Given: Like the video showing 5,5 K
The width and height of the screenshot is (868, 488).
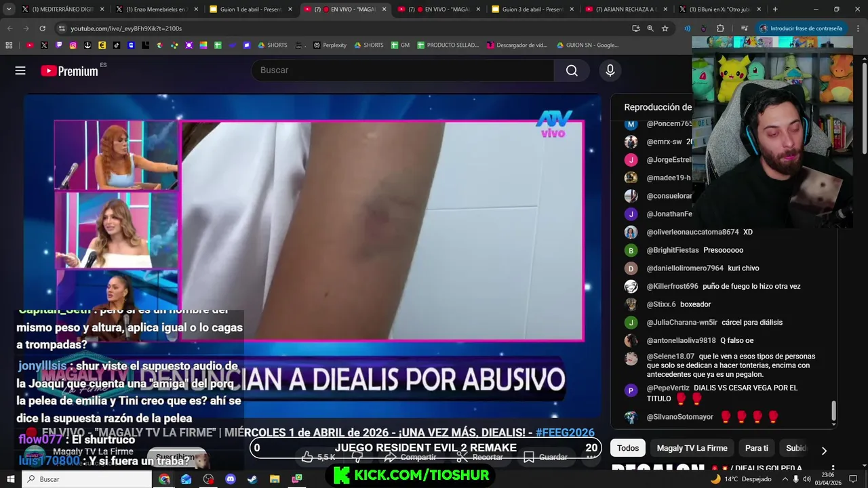Looking at the screenshot, I should pos(318,457).
